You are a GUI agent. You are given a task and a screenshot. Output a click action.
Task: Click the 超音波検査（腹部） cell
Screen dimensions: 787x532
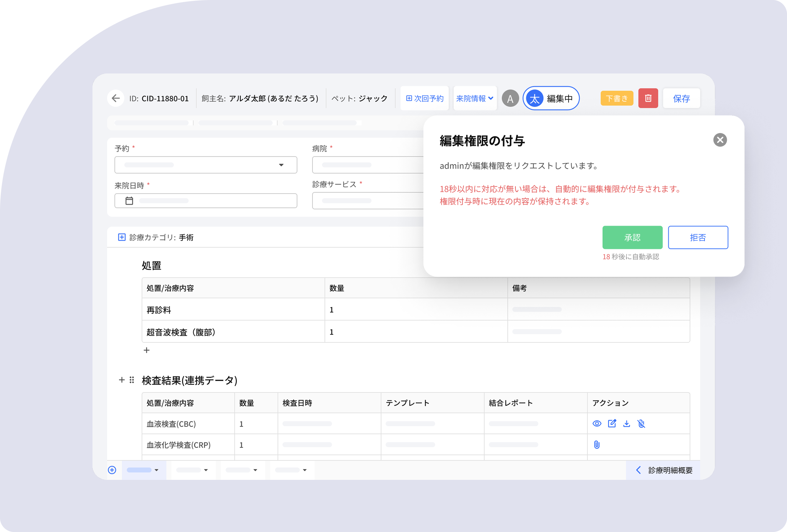coord(233,332)
